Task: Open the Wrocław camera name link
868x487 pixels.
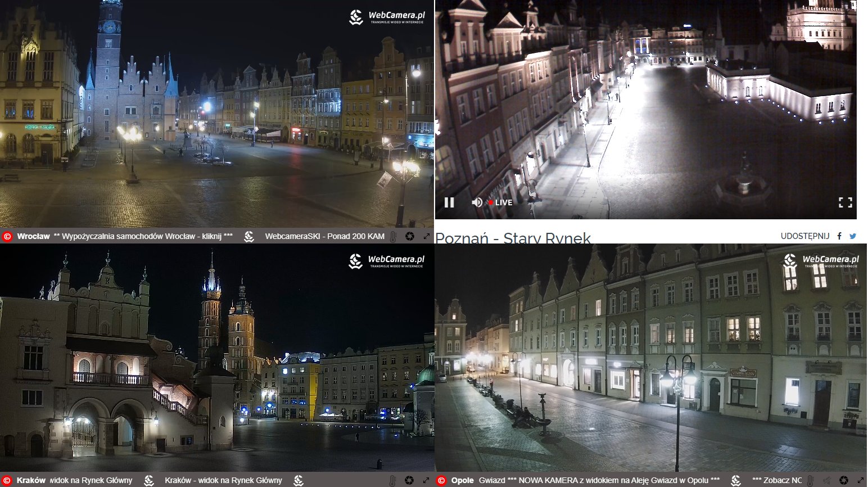Action: click(33, 237)
